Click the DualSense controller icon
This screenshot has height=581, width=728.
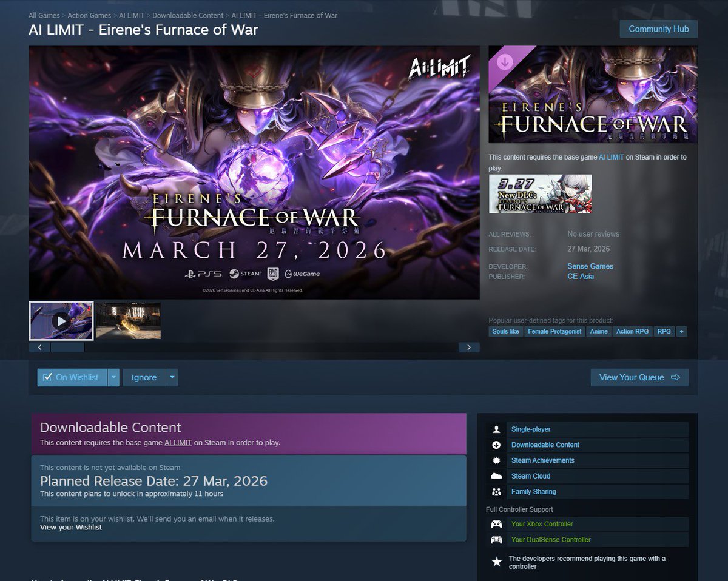pos(496,540)
